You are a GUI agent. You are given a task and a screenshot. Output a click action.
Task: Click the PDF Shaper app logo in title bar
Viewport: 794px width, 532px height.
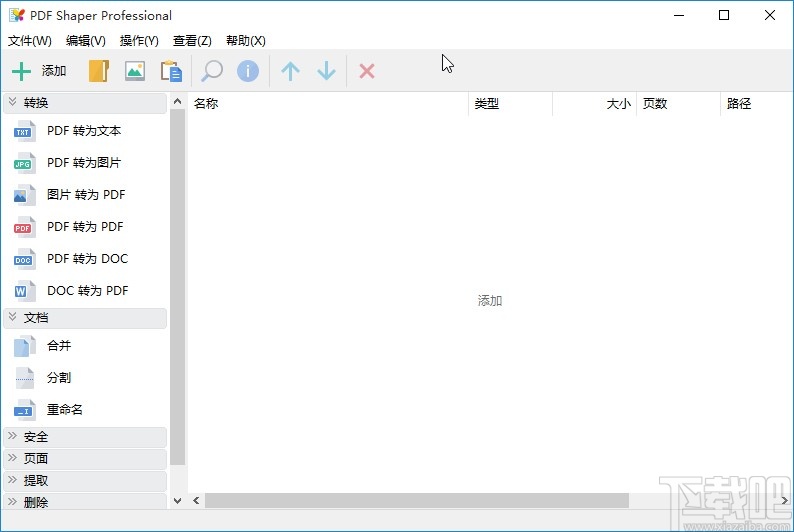click(x=17, y=15)
